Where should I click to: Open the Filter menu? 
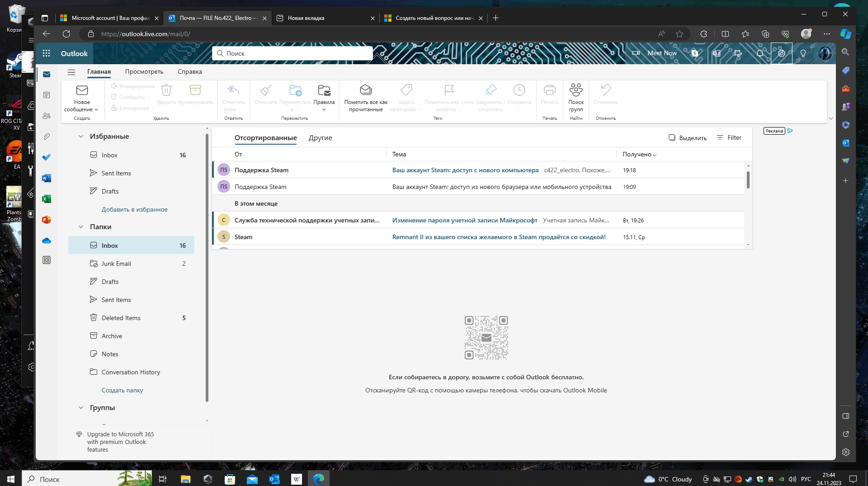[729, 137]
